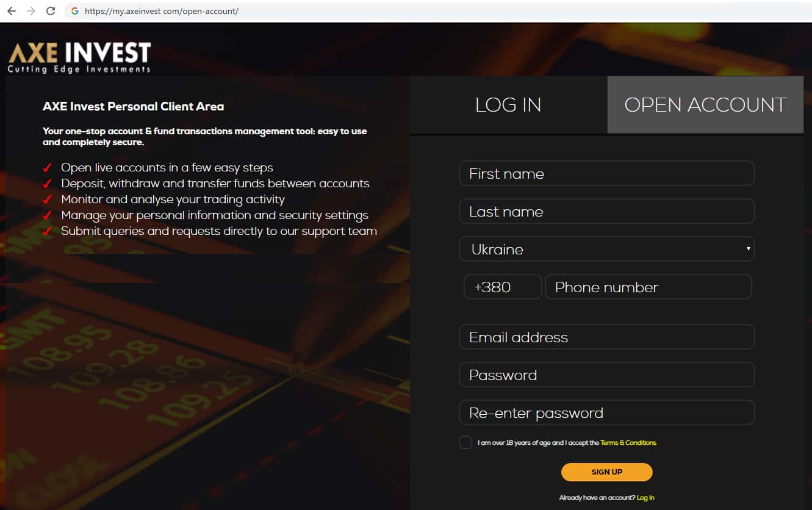
Task: Reload the page with the refresh icon
Action: pos(51,11)
